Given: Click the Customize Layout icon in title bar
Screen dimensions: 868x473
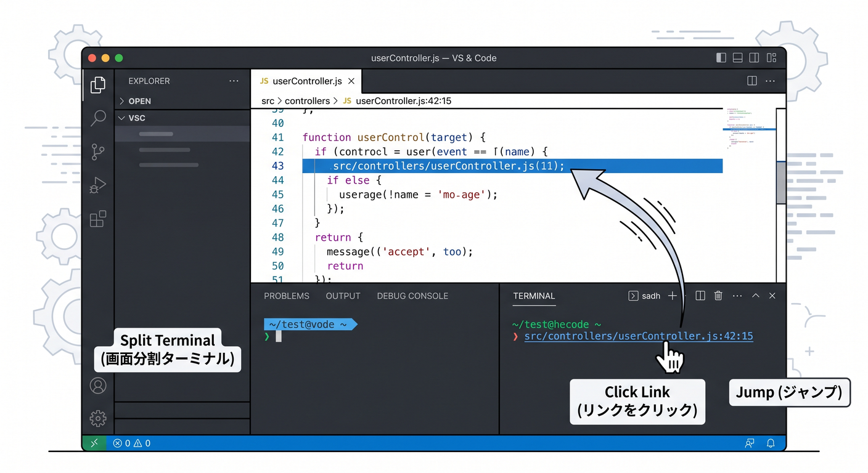Looking at the screenshot, I should click(771, 58).
